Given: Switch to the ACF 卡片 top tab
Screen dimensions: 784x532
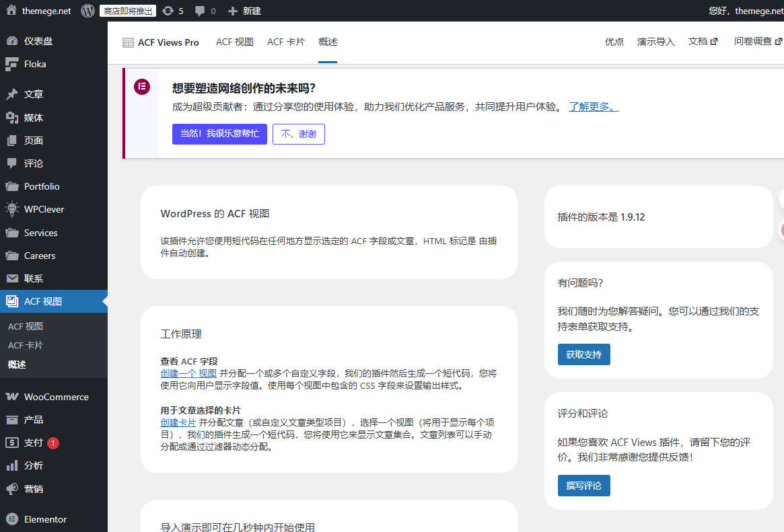Looking at the screenshot, I should 285,42.
